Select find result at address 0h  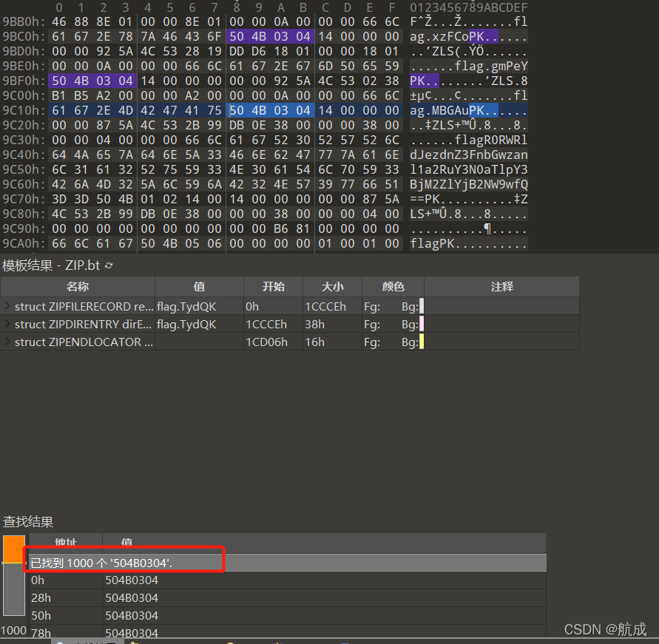(288, 580)
